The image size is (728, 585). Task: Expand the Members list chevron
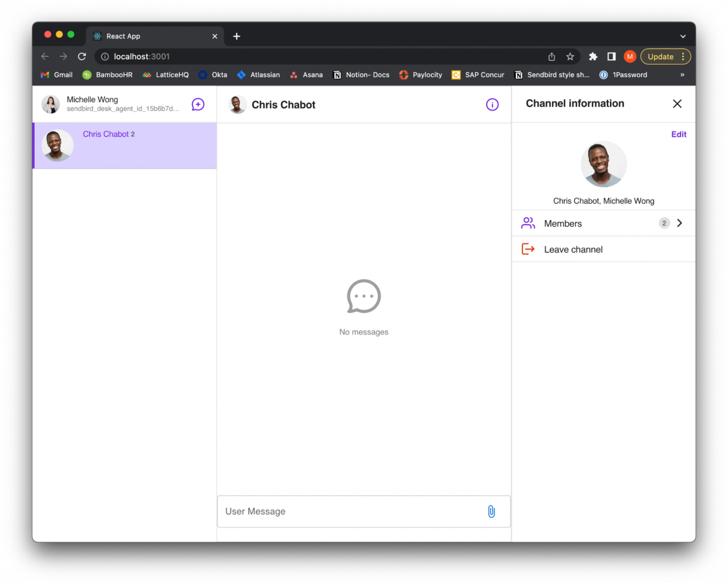pyautogui.click(x=679, y=223)
